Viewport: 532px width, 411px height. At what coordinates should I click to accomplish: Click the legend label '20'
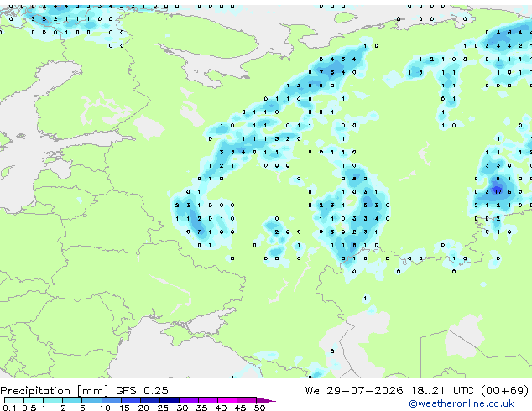pyautogui.click(x=143, y=408)
